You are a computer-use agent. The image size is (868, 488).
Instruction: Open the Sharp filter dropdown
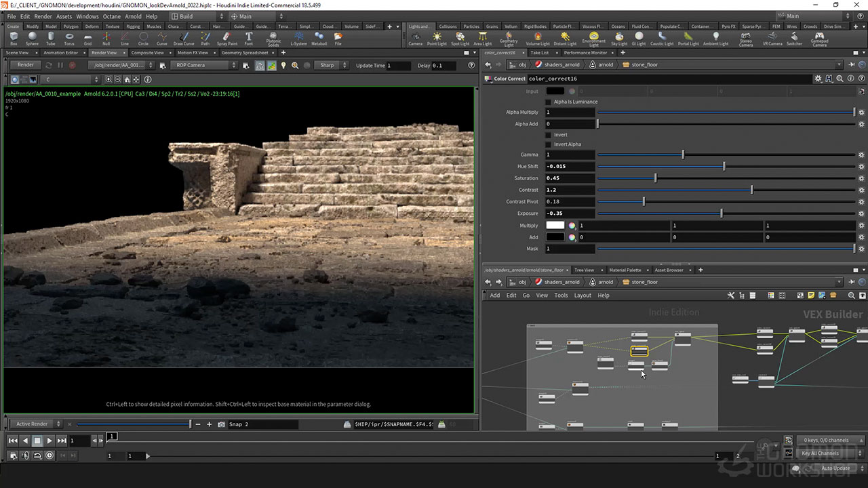[x=332, y=65]
